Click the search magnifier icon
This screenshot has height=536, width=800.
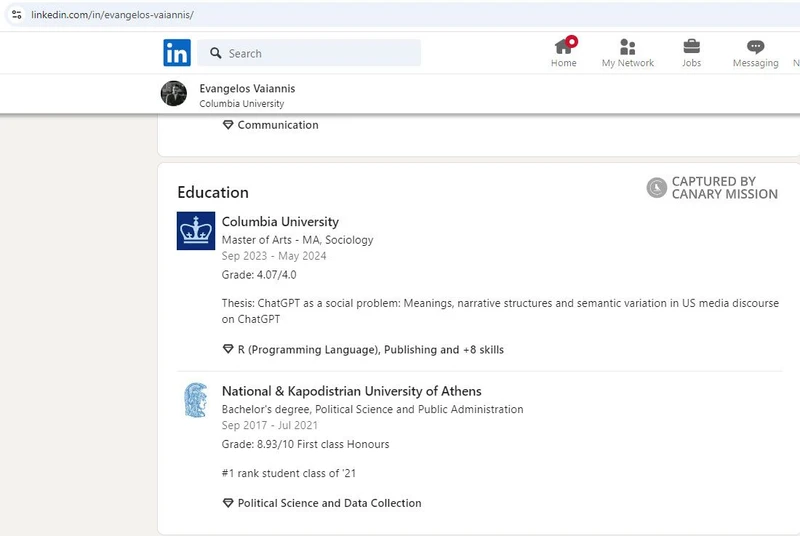(216, 53)
